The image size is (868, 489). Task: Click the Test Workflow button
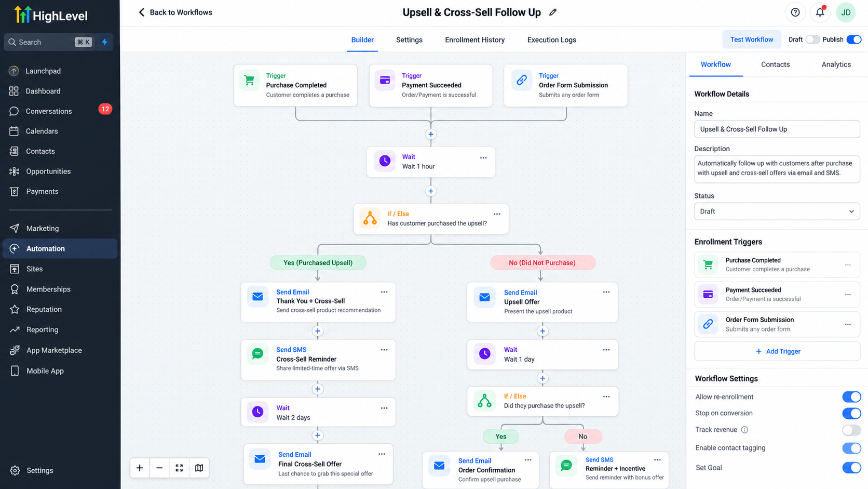(751, 39)
